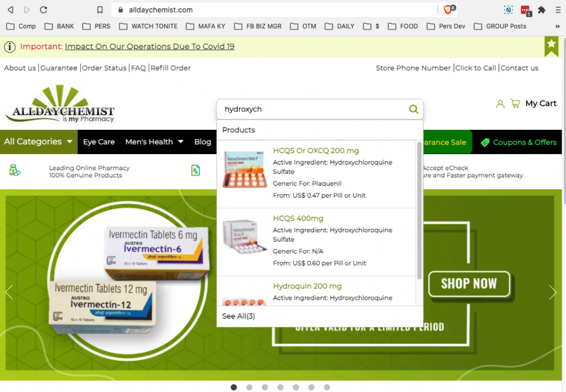This screenshot has height=392, width=566.
Task: Click search results dropdown scrollbar
Action: [x=419, y=210]
